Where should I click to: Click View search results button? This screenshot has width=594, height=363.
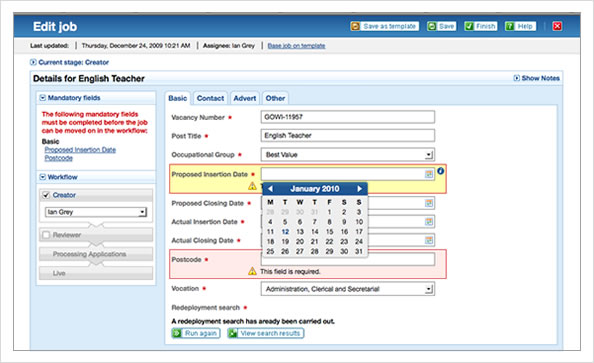[266, 333]
